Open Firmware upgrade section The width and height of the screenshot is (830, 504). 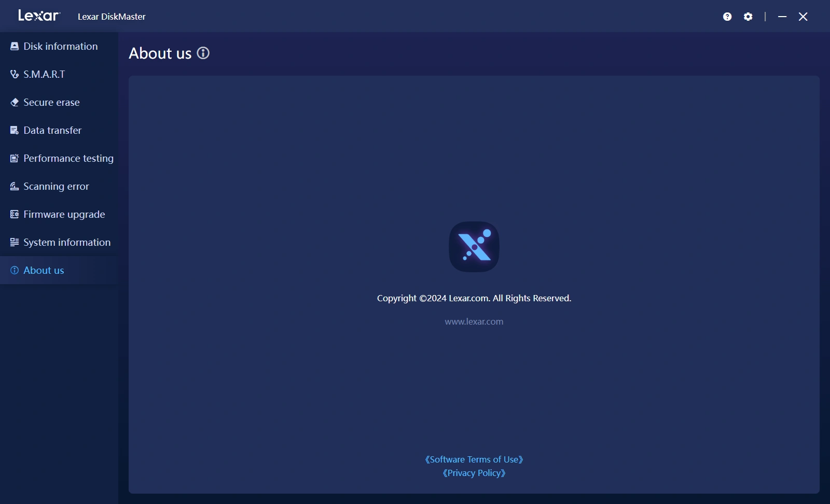pos(59,214)
